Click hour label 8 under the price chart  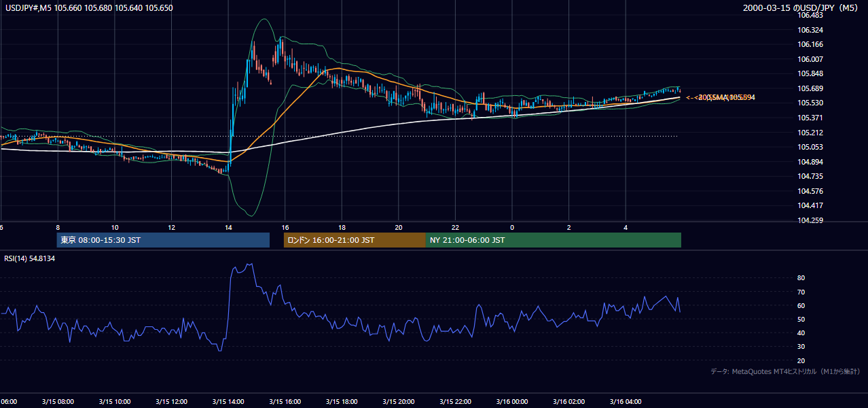58,227
